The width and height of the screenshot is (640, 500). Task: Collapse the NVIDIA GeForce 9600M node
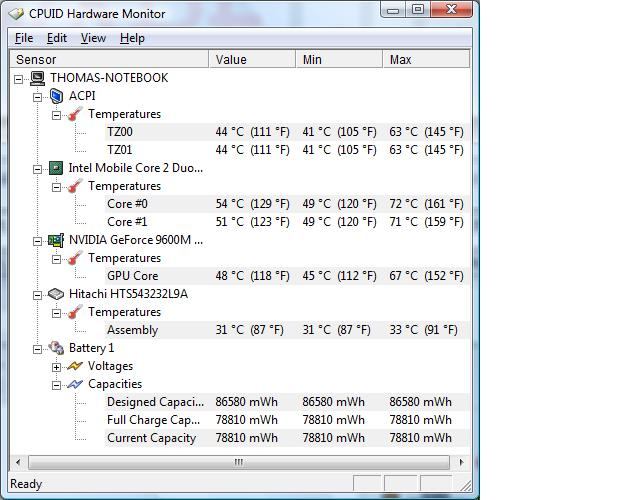click(38, 241)
